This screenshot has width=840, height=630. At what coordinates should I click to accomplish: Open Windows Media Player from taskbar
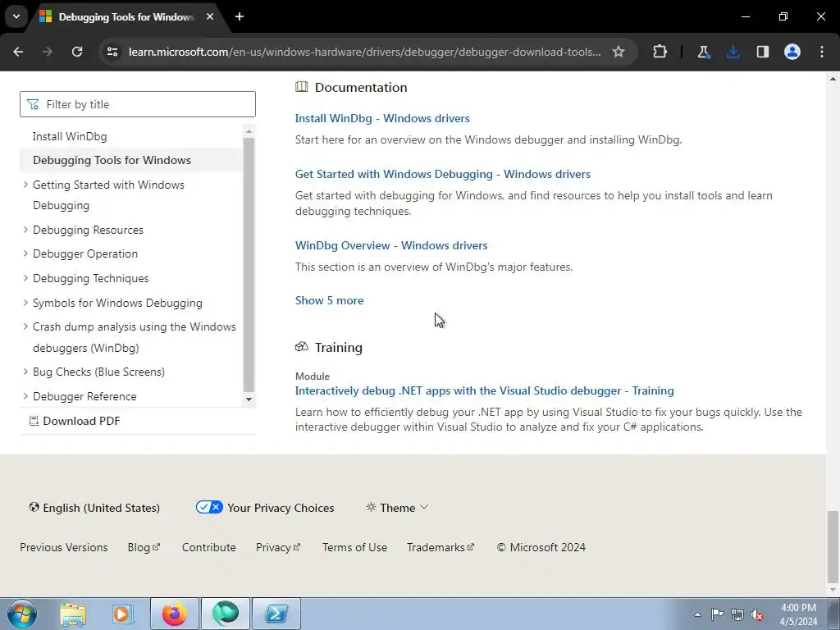(123, 614)
